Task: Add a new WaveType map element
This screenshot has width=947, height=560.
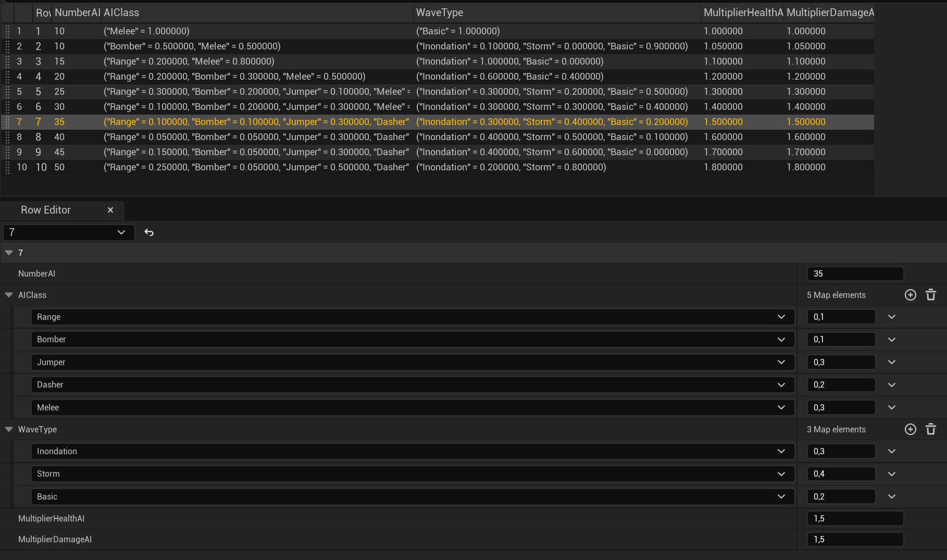Action: 910,429
